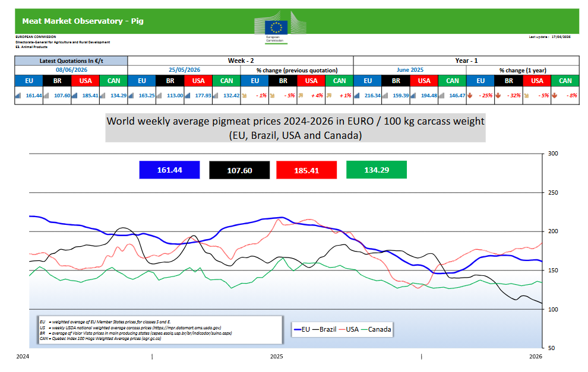This screenshot has width=588, height=372.
Task: Click the bar icon beside the 194.48 value
Action: coord(413,96)
